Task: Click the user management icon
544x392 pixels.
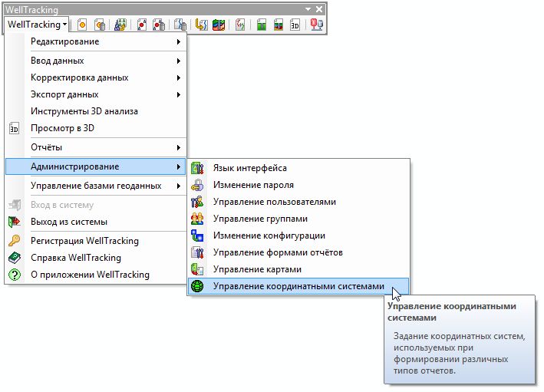Action: (x=198, y=202)
